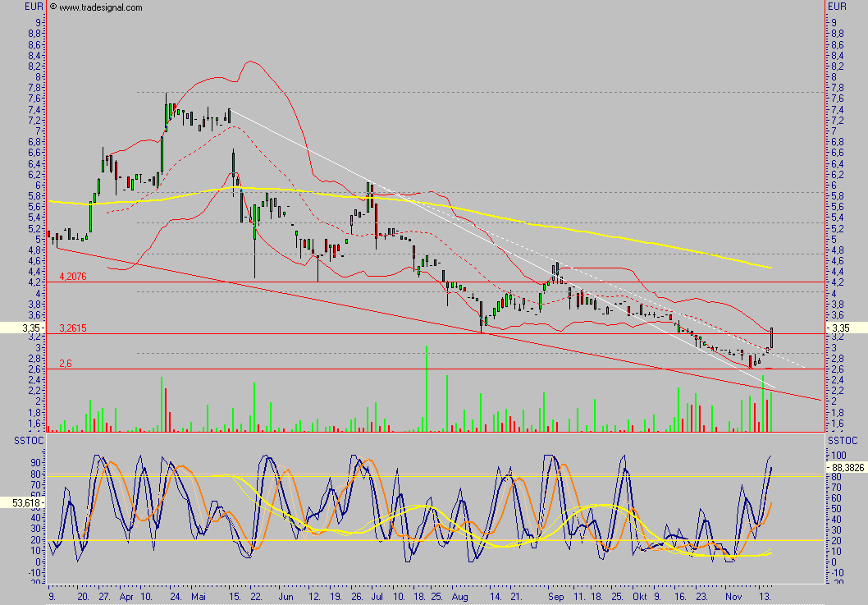
Task: Click the red "4,2076" level label
Action: [73, 277]
